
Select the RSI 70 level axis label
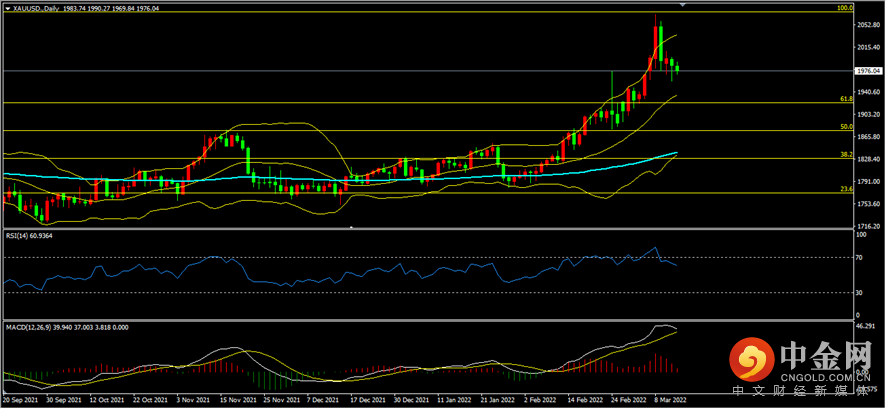coord(860,258)
